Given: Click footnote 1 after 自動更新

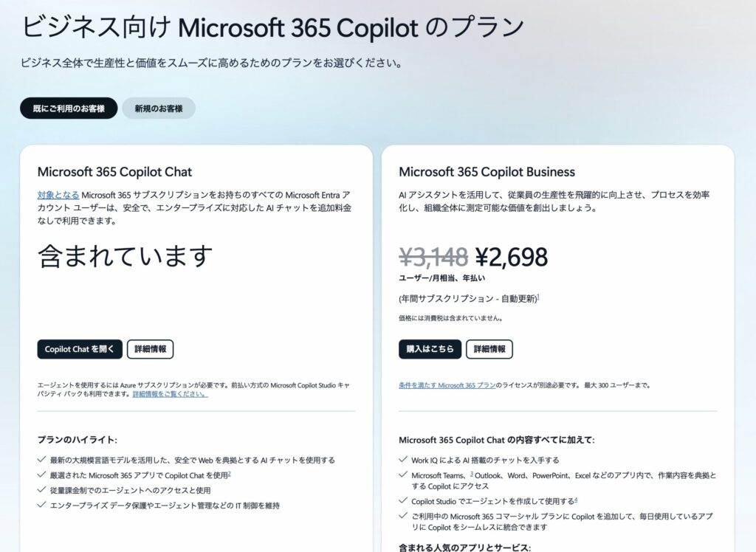Looking at the screenshot, I should (x=537, y=297).
